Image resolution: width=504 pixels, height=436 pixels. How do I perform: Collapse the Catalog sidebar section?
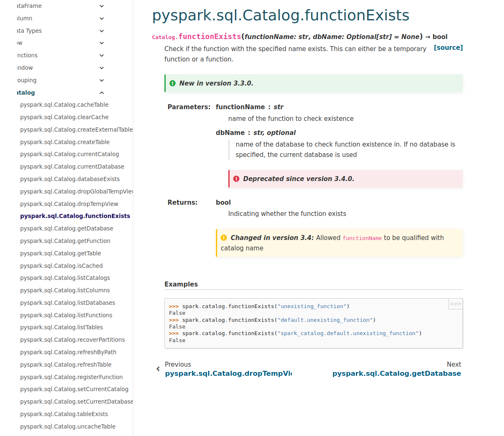(x=102, y=93)
